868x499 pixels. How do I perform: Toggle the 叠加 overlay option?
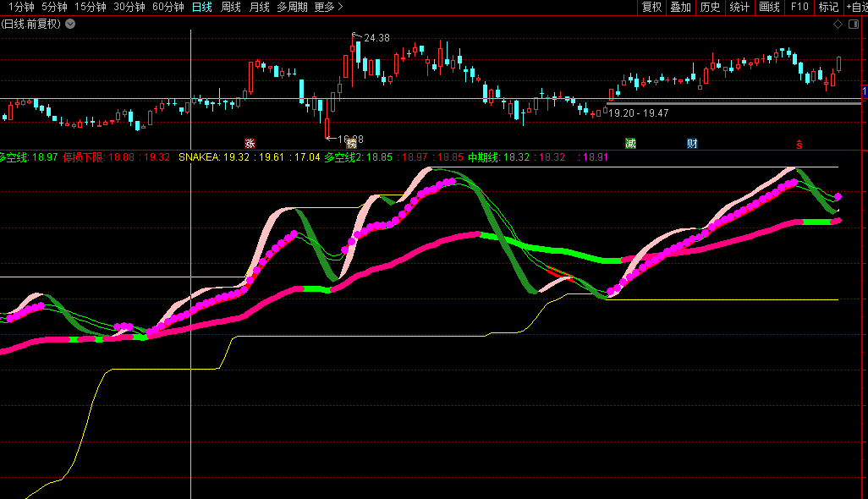pyautogui.click(x=680, y=8)
